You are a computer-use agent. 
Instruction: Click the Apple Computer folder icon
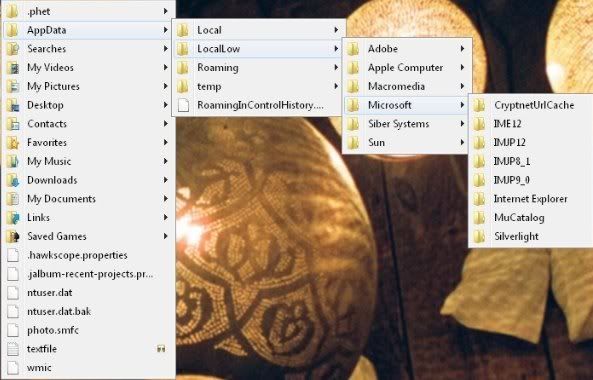click(x=353, y=68)
